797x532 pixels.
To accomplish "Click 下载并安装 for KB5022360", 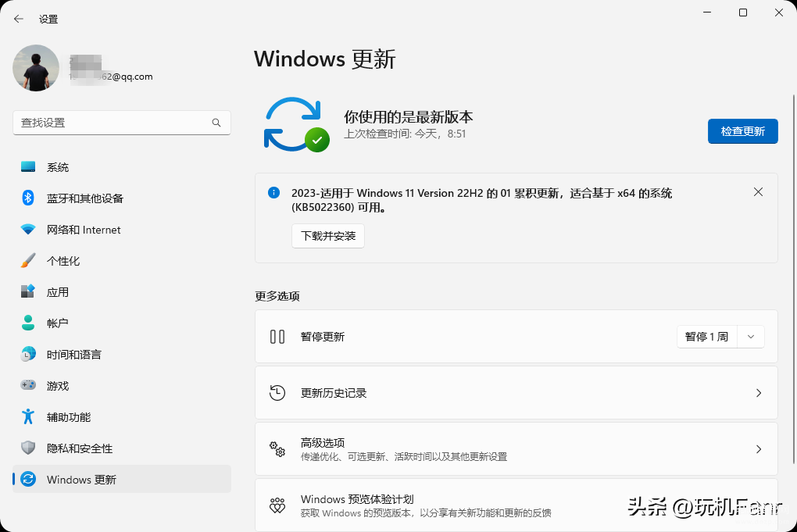I will tap(328, 236).
